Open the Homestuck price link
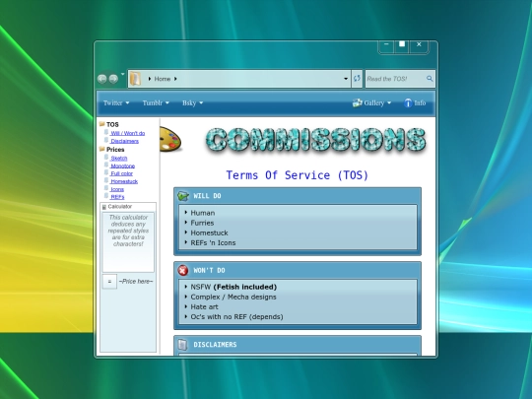 [124, 181]
